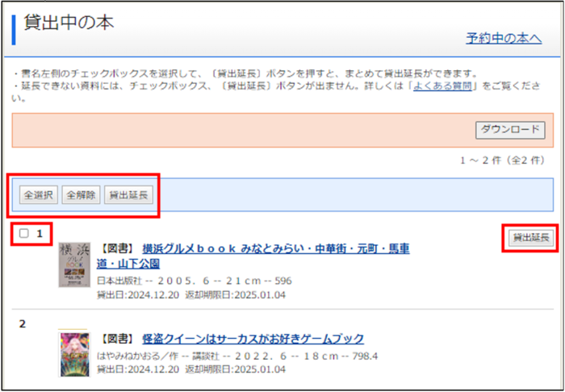565x392 pixels.
Task: Open the 予約中の本へ link
Action: pyautogui.click(x=504, y=38)
